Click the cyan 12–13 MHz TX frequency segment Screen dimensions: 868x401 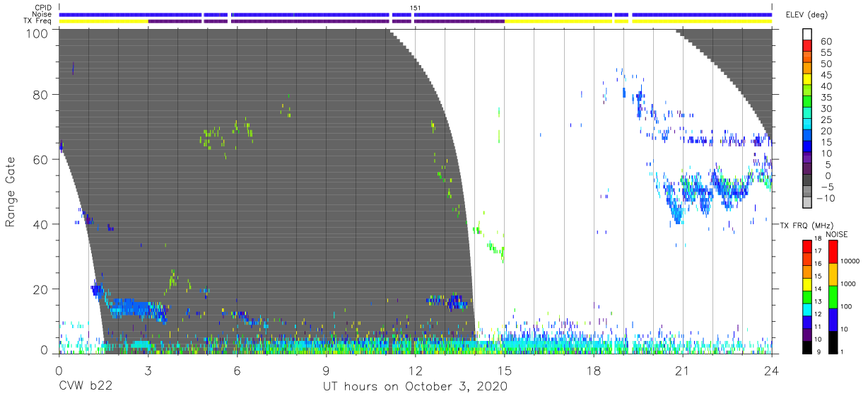808,309
